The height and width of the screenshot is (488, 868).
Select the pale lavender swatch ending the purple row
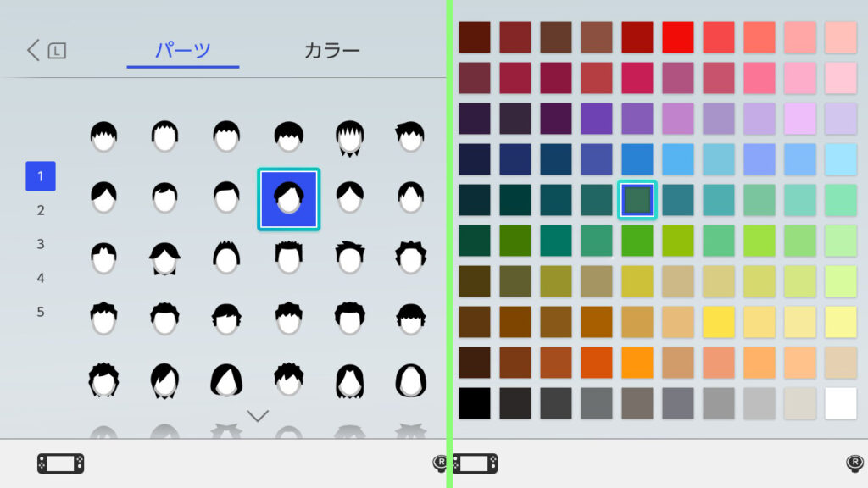(x=840, y=119)
